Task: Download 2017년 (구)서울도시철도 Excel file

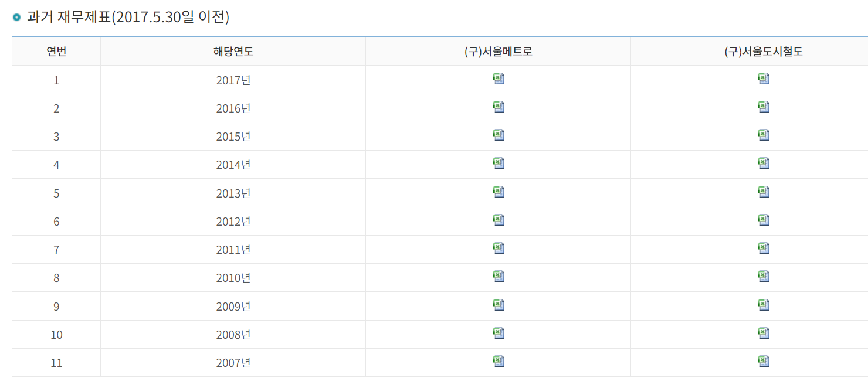Action: [764, 79]
